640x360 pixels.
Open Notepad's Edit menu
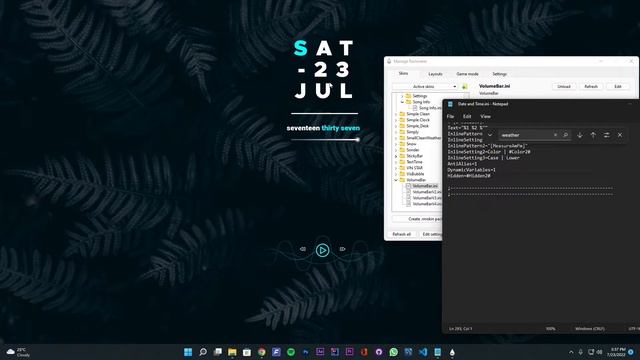pyautogui.click(x=467, y=116)
